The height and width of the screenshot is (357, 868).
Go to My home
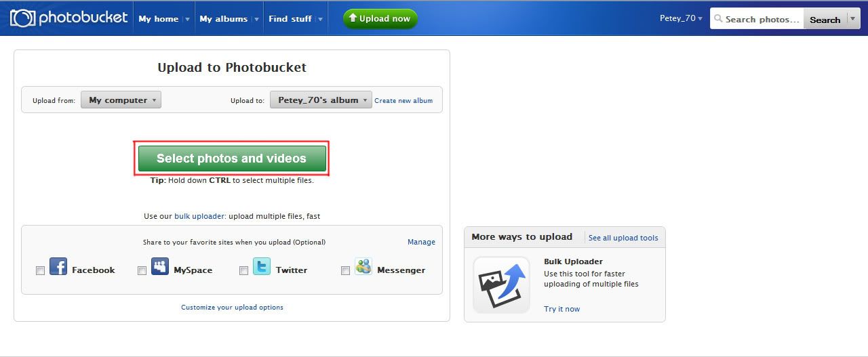(159, 19)
